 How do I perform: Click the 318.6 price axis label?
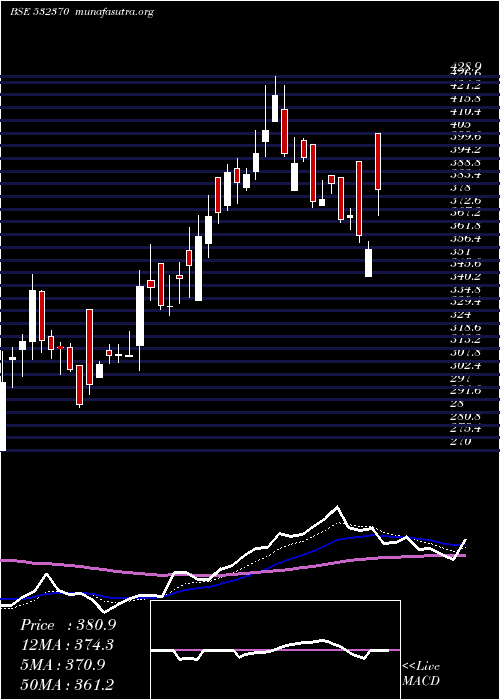[x=465, y=327]
